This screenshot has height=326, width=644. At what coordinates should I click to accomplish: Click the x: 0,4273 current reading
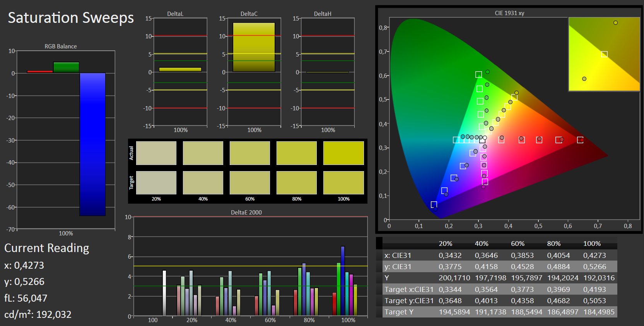[24, 266]
